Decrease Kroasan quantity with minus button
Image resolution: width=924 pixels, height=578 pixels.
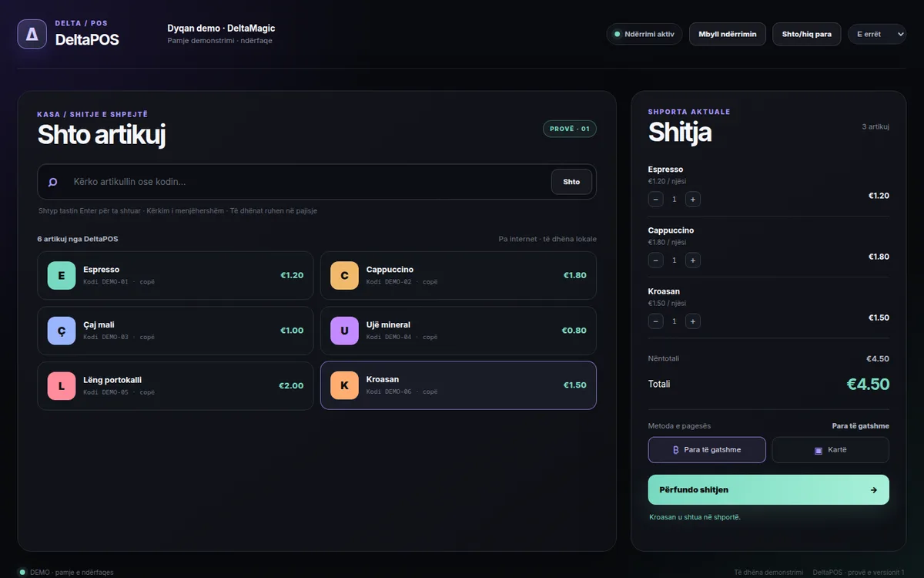pos(656,321)
